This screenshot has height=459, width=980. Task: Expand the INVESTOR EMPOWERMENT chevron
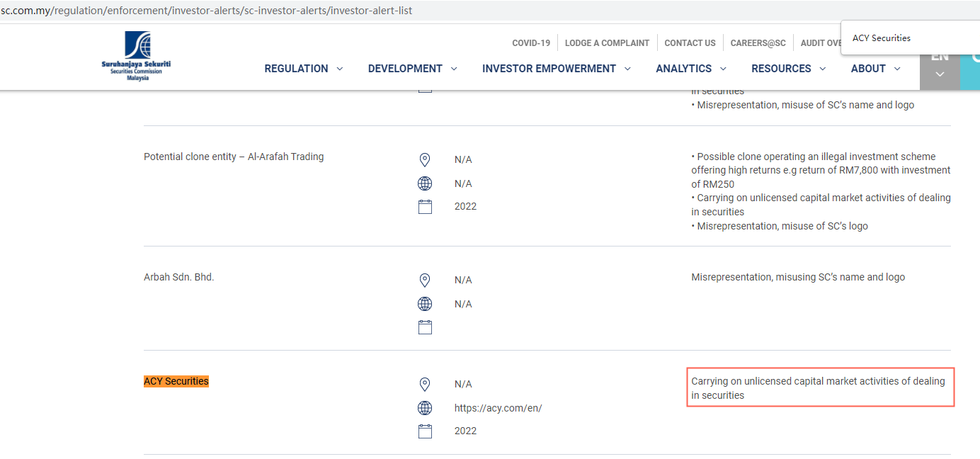[x=627, y=69]
